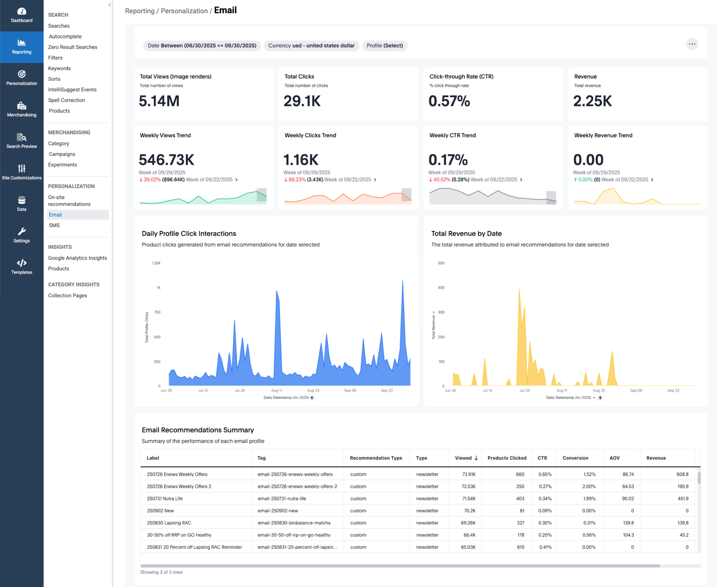
Task: Click the Personalization target icon
Action: (22, 74)
